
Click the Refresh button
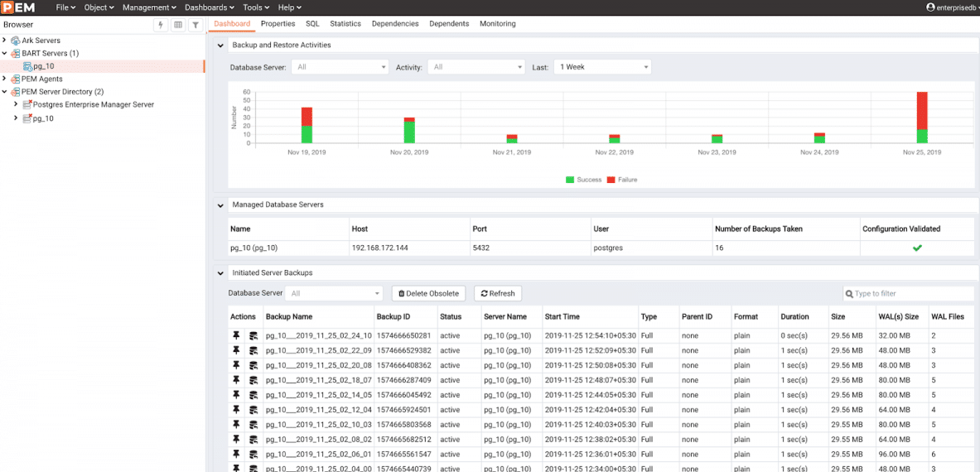[x=498, y=293]
